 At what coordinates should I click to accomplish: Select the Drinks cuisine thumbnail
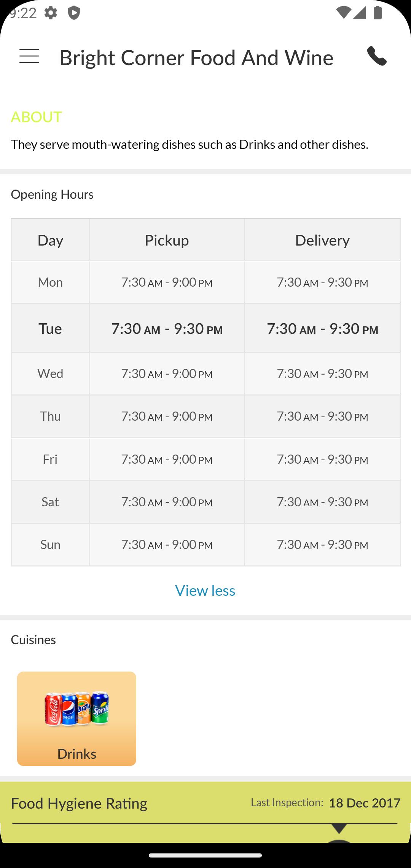point(76,718)
